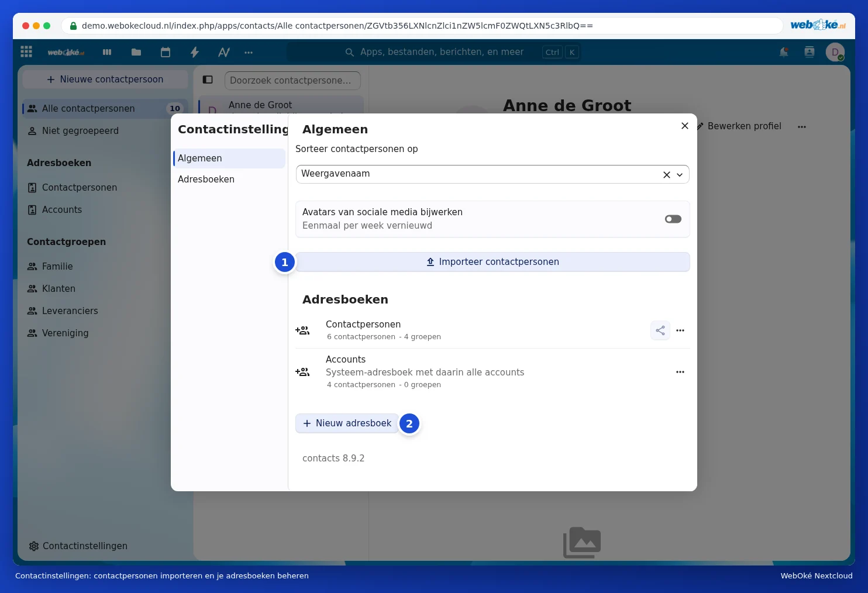Screen dimensions: 868x593
Task: Open the apps grid menu
Action: (x=26, y=52)
